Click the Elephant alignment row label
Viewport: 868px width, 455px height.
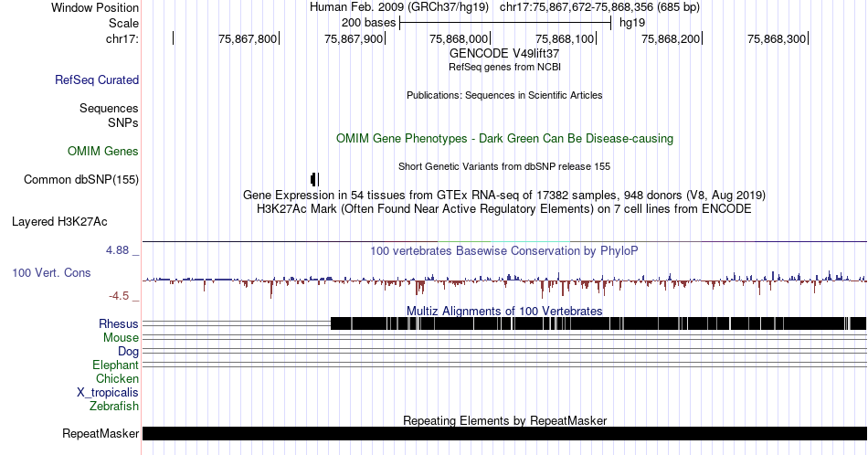116,365
